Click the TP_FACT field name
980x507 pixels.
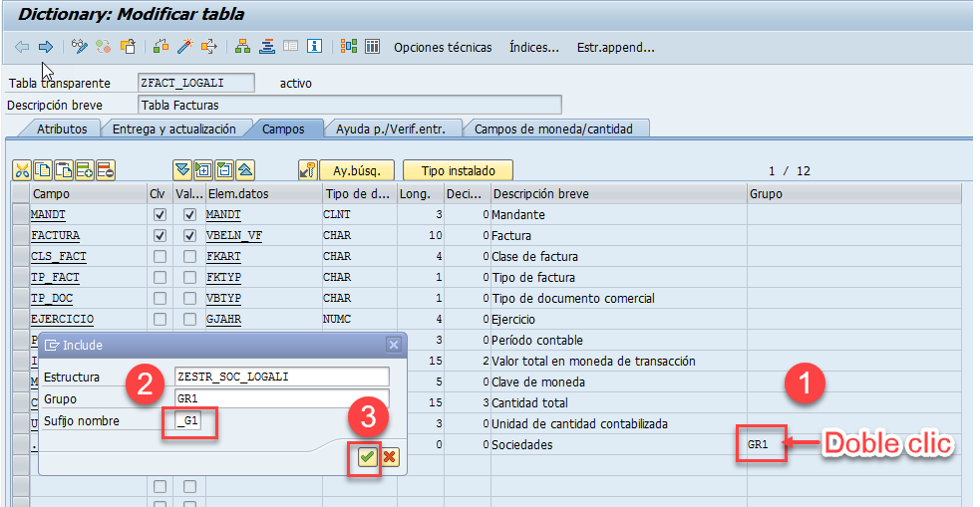[x=55, y=277]
